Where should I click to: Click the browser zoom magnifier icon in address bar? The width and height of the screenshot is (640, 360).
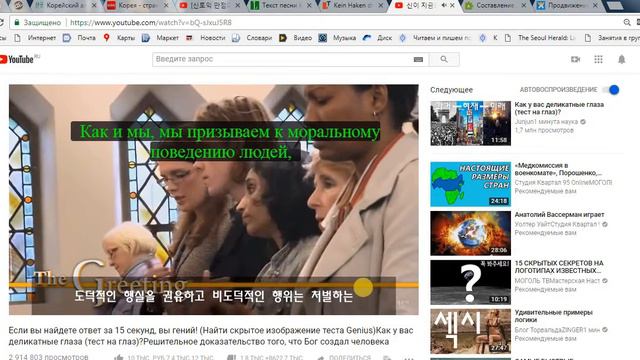coord(627,22)
